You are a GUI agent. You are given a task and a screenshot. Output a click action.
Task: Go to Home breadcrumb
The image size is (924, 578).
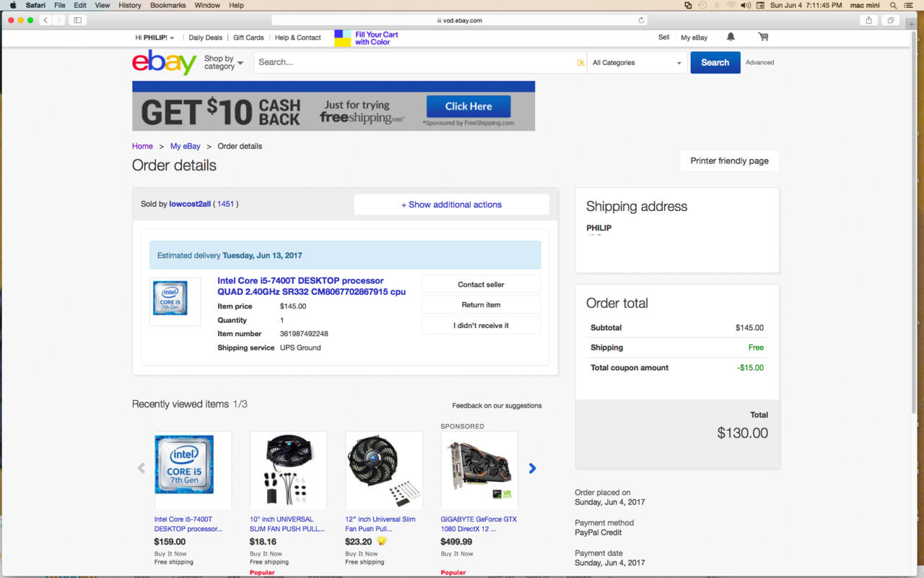pos(142,146)
